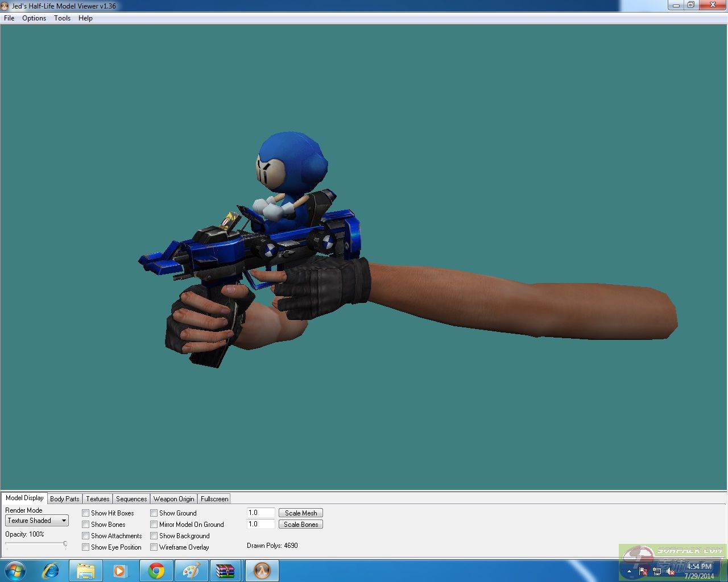Image resolution: width=728 pixels, height=582 pixels.
Task: Toggle the Show Bones checkbox
Action: (x=86, y=525)
